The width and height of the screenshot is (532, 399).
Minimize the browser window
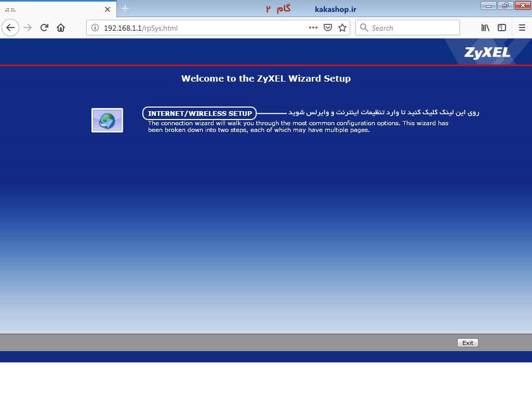pos(488,6)
